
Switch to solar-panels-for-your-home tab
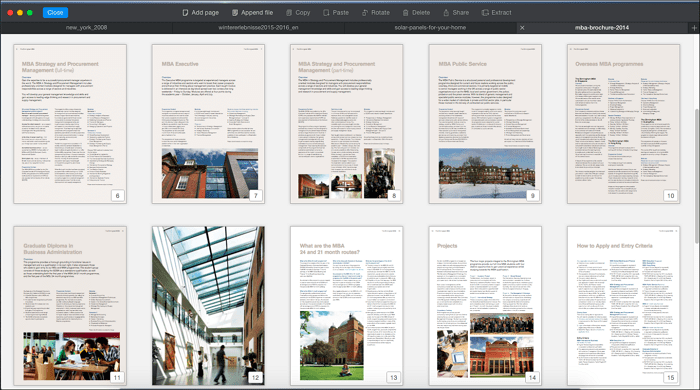pyautogui.click(x=430, y=28)
